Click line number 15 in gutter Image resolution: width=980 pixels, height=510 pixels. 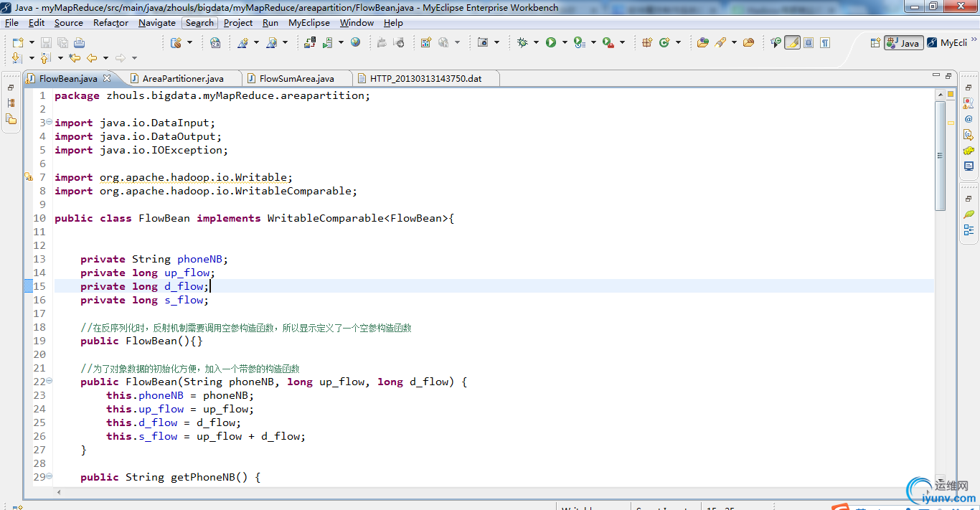[39, 286]
